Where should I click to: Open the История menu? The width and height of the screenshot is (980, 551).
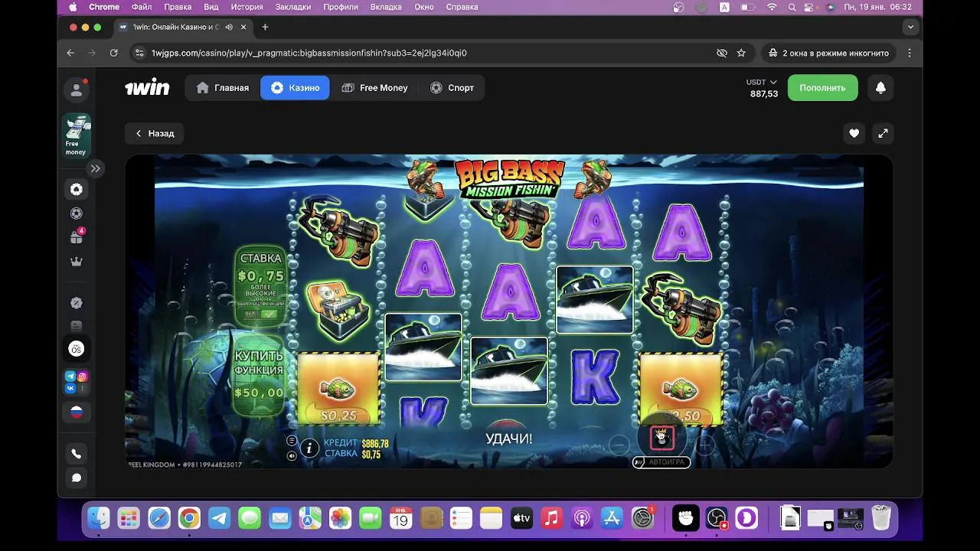tap(247, 7)
